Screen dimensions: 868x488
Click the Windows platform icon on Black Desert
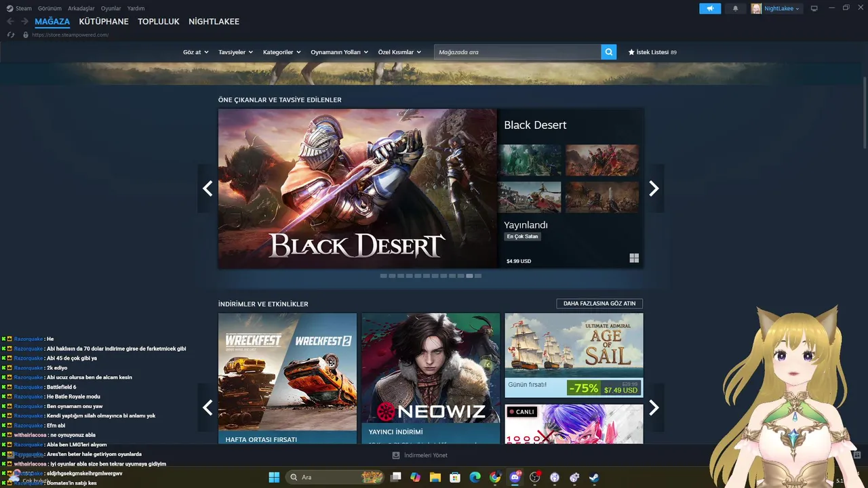(634, 258)
